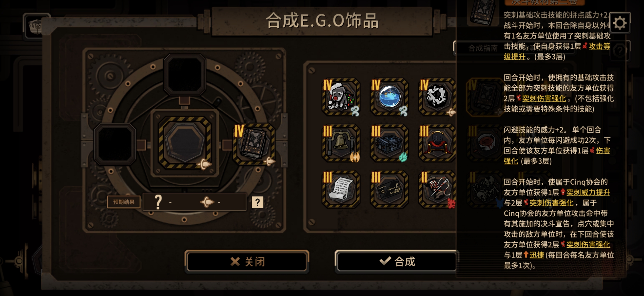This screenshot has width=644, height=296.
Task: Select the clown dog tier IV gift
Action: [x=341, y=97]
